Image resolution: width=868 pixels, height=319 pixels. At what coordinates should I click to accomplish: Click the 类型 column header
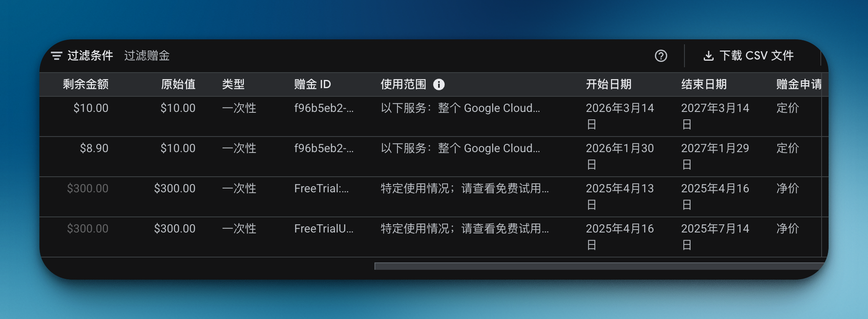pos(233,84)
